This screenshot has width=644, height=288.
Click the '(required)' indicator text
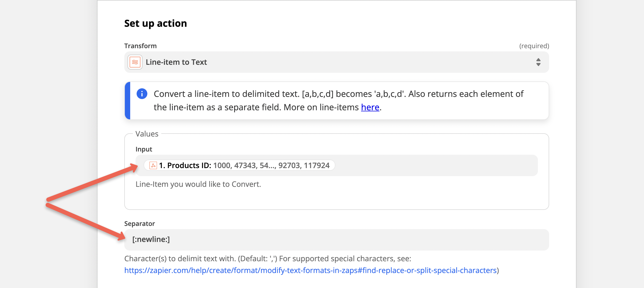click(534, 46)
